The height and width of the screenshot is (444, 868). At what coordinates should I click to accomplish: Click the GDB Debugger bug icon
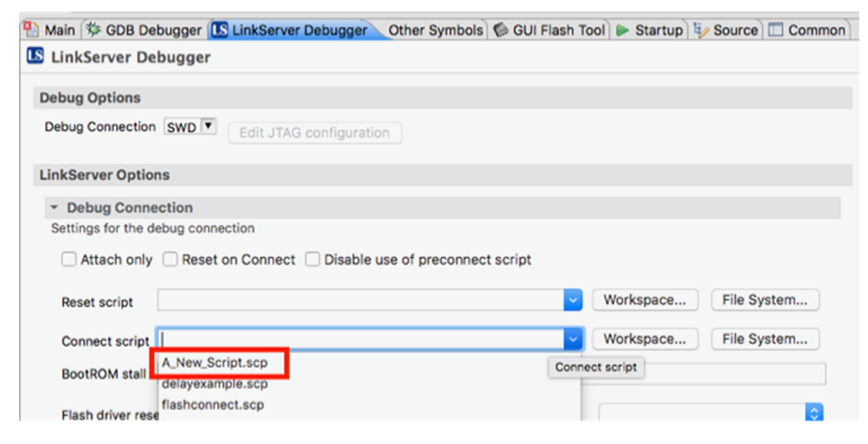[94, 30]
